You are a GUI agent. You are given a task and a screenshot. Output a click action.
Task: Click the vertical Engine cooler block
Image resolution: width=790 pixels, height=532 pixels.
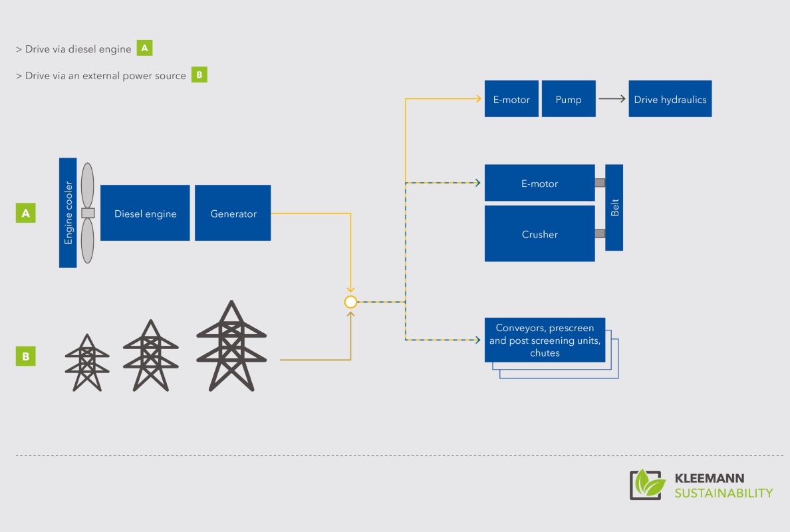point(68,213)
